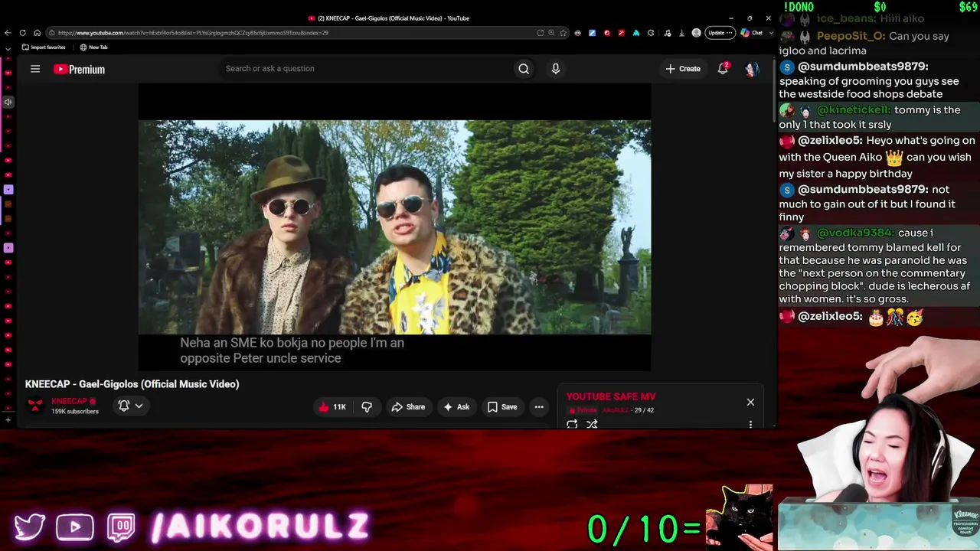980x551 pixels.
Task: Open the open-in-app icon in address bar
Action: [x=540, y=33]
